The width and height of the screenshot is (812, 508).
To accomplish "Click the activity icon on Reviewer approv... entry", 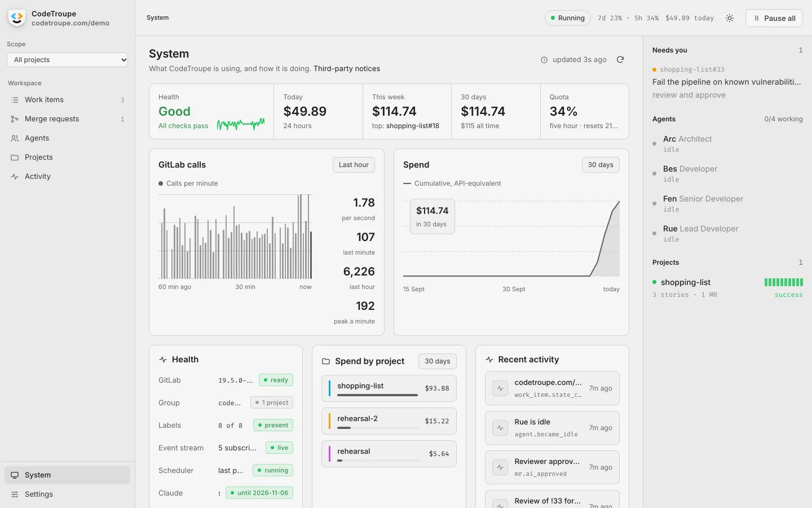I will tap(500, 467).
